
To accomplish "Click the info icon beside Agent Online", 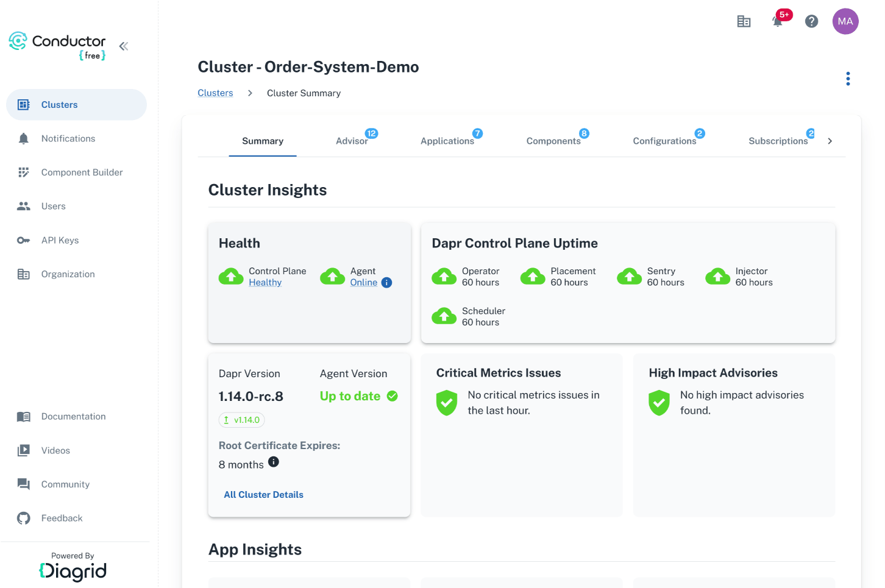I will pyautogui.click(x=386, y=283).
